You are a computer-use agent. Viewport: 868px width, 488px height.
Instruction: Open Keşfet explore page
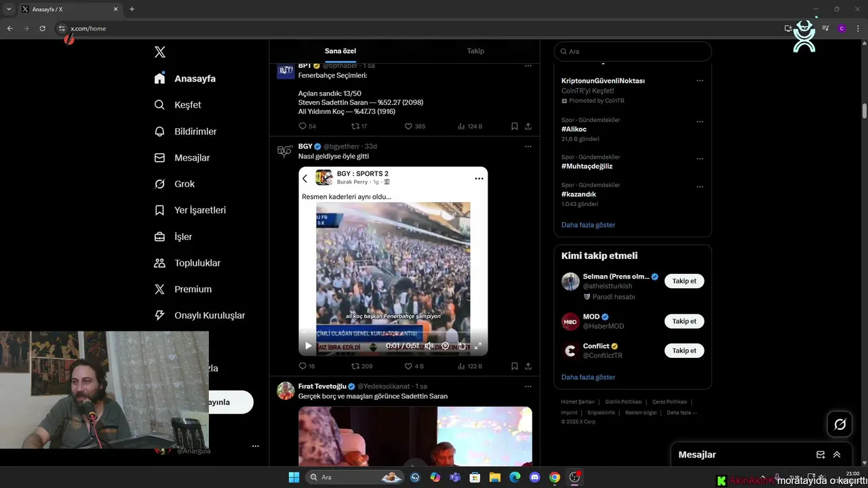(178, 105)
